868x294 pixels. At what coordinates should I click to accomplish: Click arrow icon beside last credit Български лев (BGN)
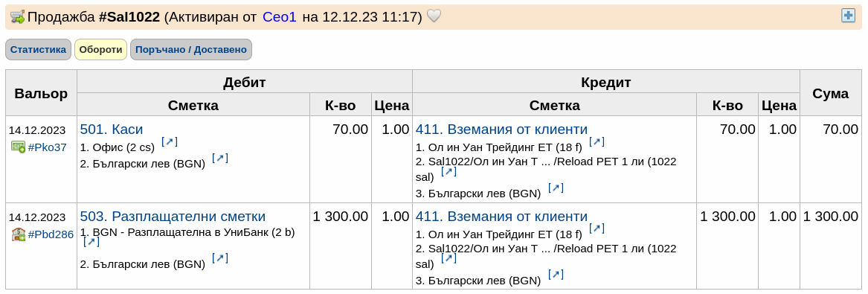click(555, 275)
